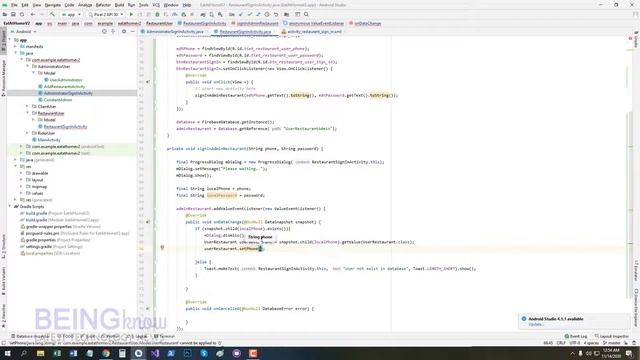640x360 pixels.
Task: Open the Android project view dropdown
Action: (24, 31)
